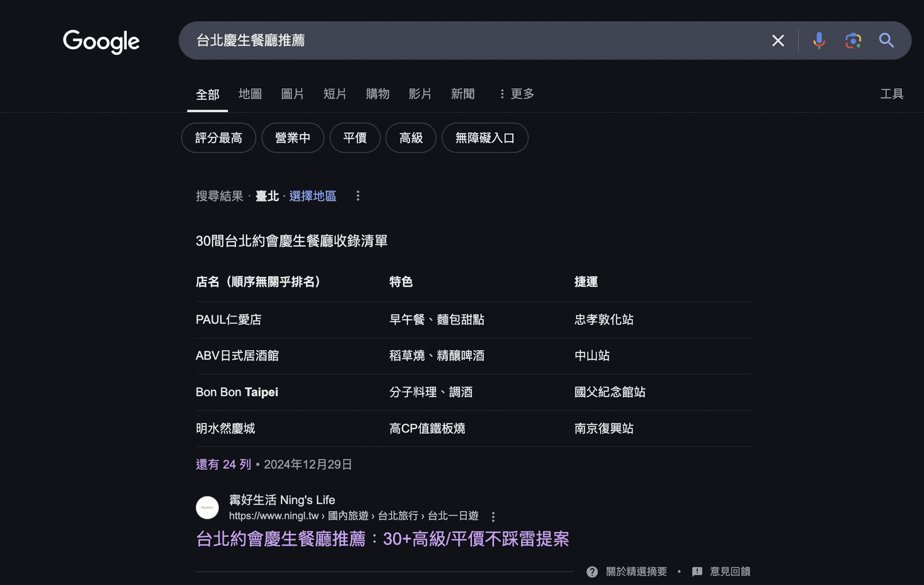Select the 全部 tab
The image size is (924, 585).
point(208,94)
